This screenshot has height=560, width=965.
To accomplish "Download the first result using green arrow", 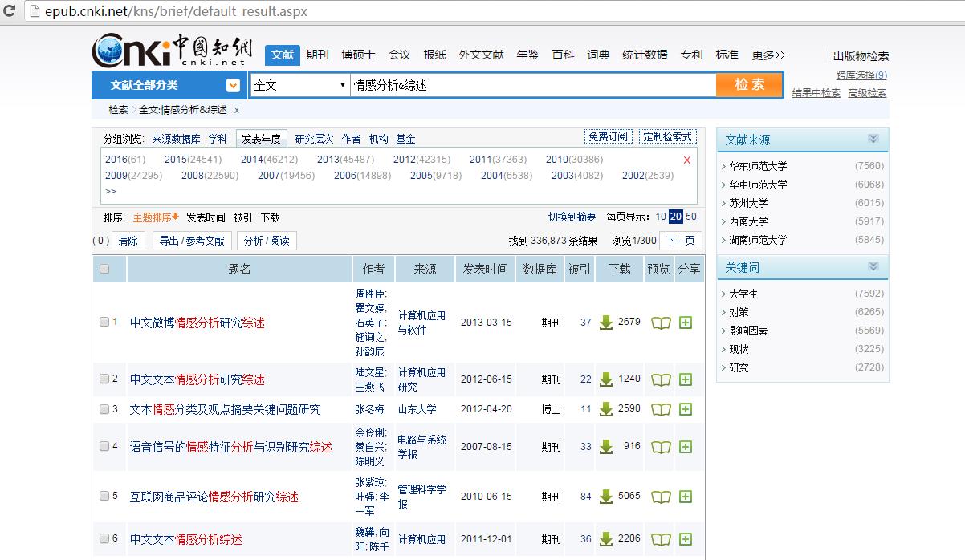I will point(606,323).
